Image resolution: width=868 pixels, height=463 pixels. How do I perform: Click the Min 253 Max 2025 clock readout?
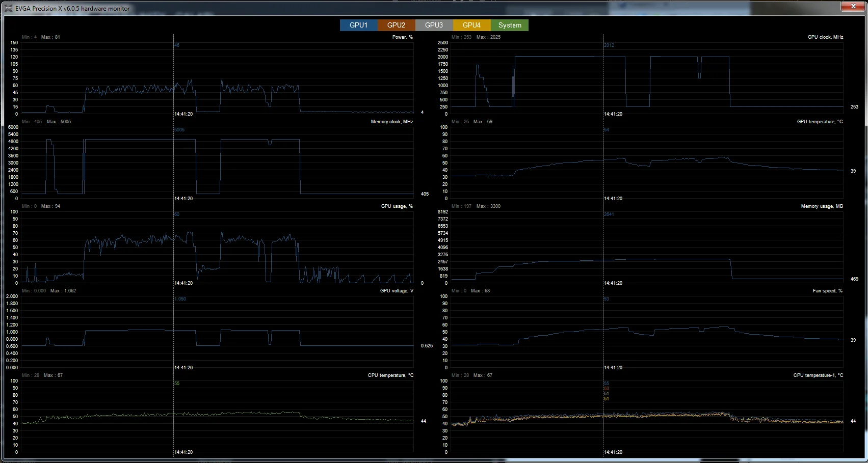point(476,37)
